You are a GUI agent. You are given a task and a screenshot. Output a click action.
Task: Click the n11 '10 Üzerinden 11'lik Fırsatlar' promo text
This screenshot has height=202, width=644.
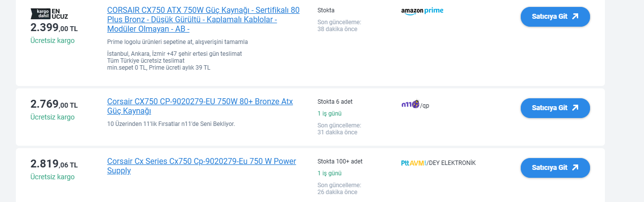(x=171, y=123)
